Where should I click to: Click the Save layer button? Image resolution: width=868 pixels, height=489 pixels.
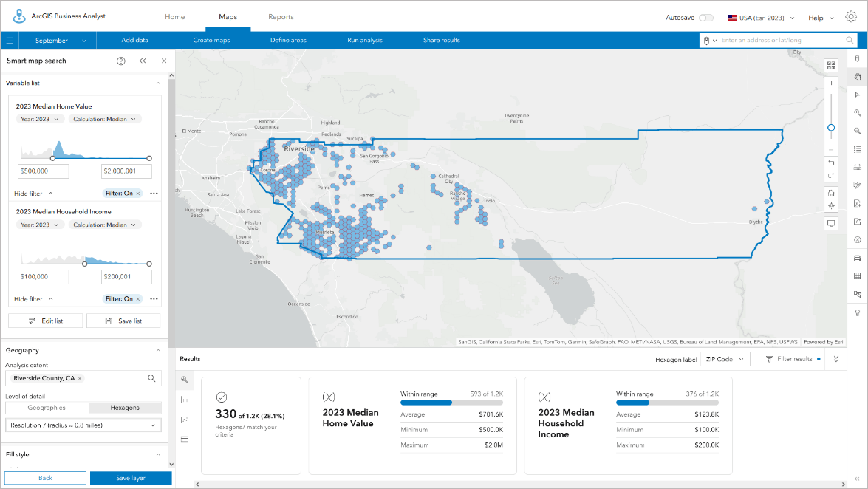pyautogui.click(x=131, y=478)
